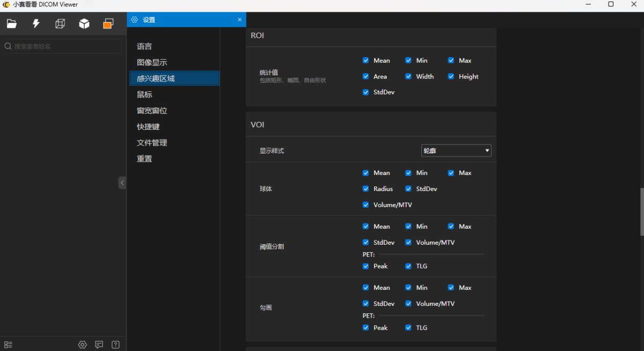Uncheck the ROI Height checkbox

click(451, 77)
